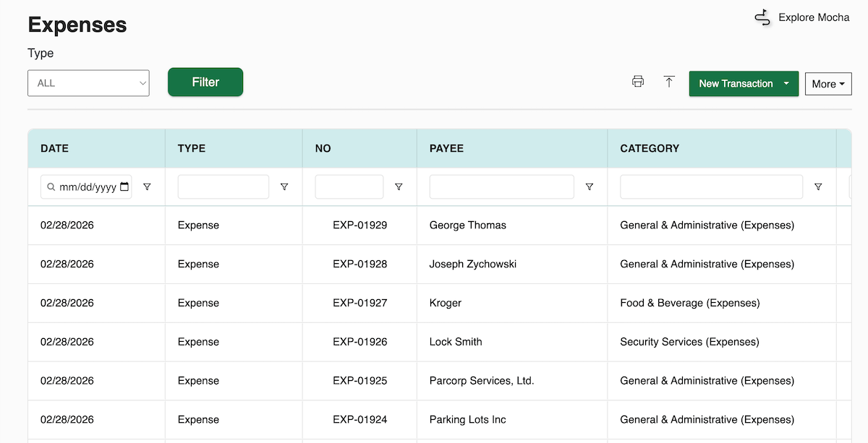868x443 pixels.
Task: Click the filter funnel in No column
Action: point(399,186)
